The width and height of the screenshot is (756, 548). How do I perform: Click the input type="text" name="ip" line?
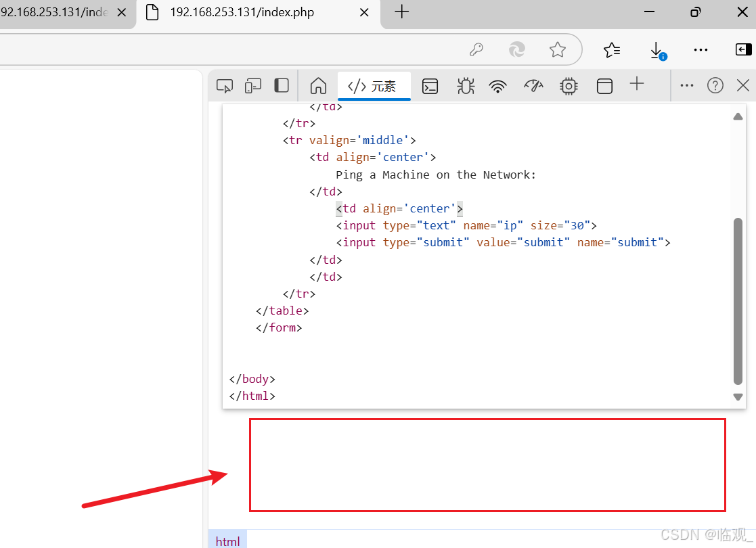tap(466, 225)
